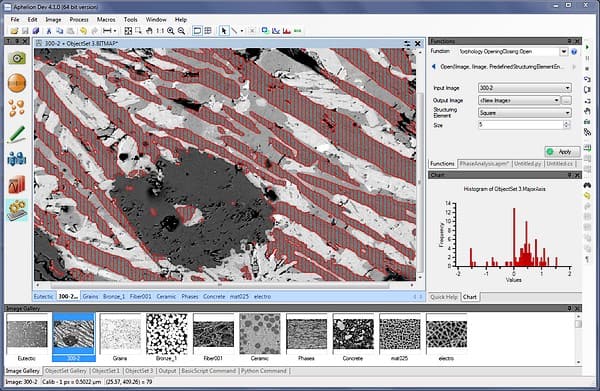
Task: Click the Image Gallery vertical scrollbar
Action: [x=578, y=338]
